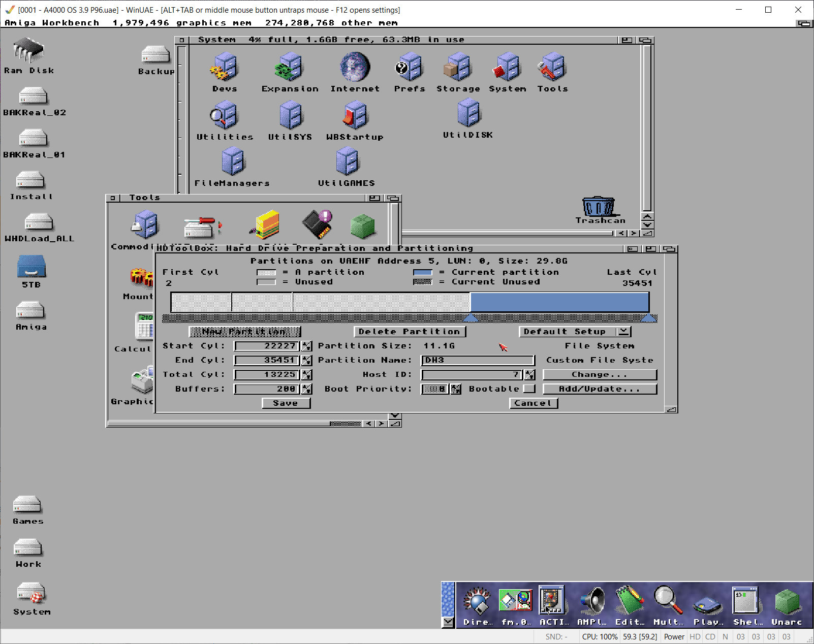This screenshot has height=644, width=814.
Task: Toggle the Bootable checkbox
Action: coord(529,389)
